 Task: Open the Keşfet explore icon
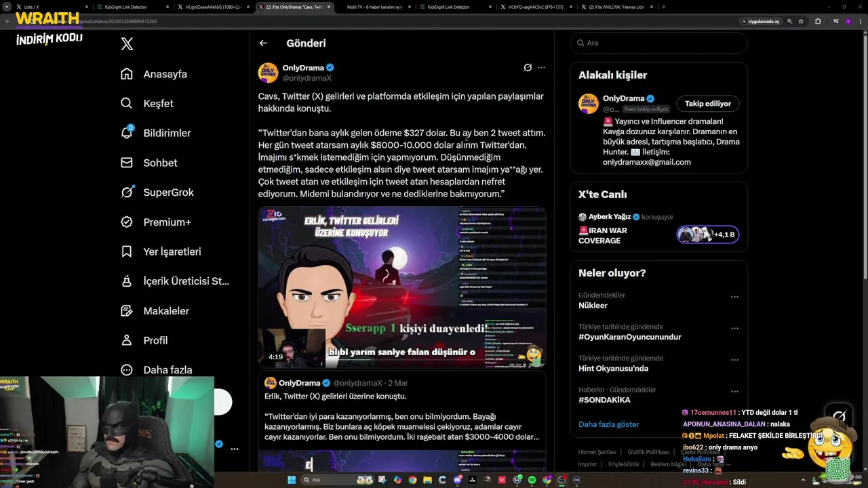coord(127,104)
